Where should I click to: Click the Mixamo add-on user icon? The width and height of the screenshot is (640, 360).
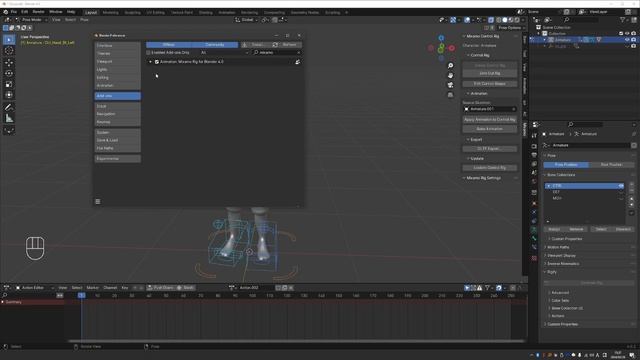[298, 62]
